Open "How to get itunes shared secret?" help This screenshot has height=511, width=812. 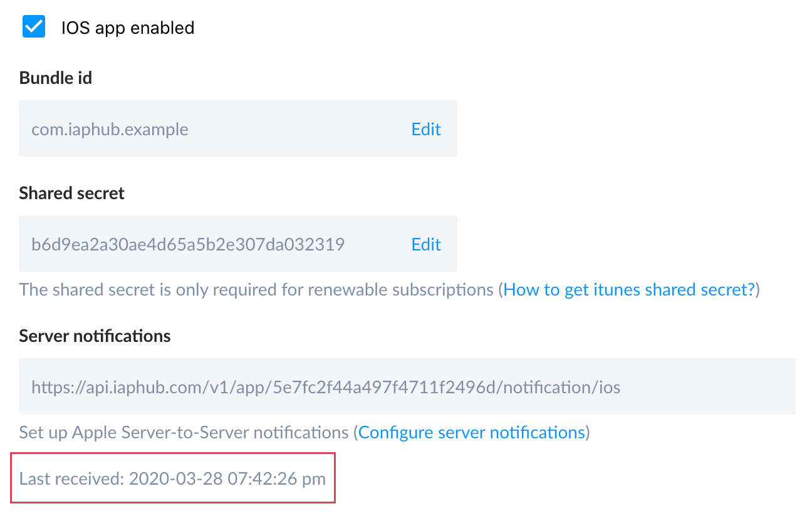coord(629,290)
